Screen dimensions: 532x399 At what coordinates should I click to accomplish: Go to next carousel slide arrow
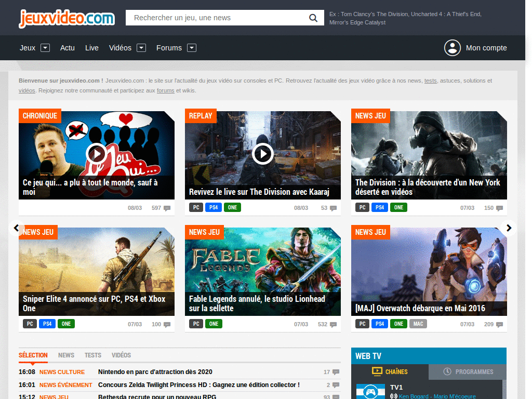tap(509, 228)
